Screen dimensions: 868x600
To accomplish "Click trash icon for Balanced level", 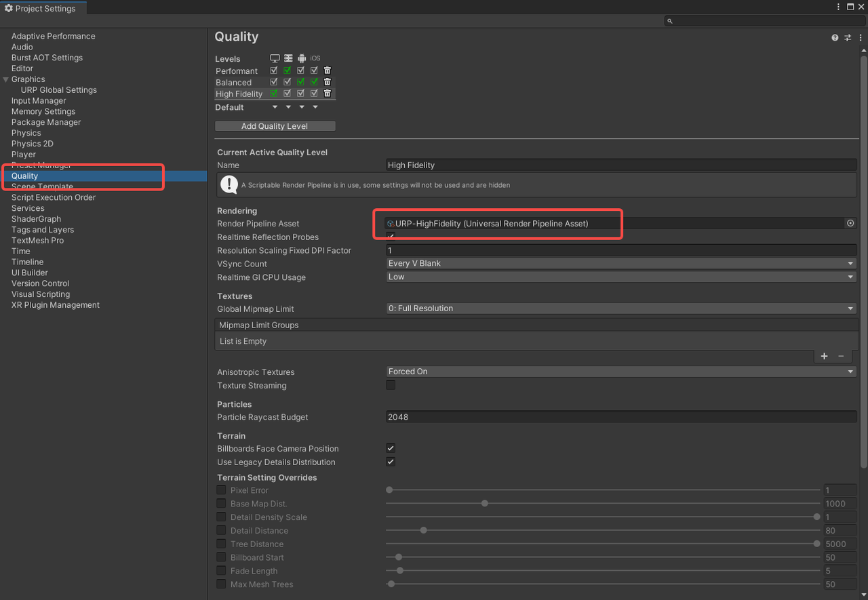I will click(x=328, y=82).
